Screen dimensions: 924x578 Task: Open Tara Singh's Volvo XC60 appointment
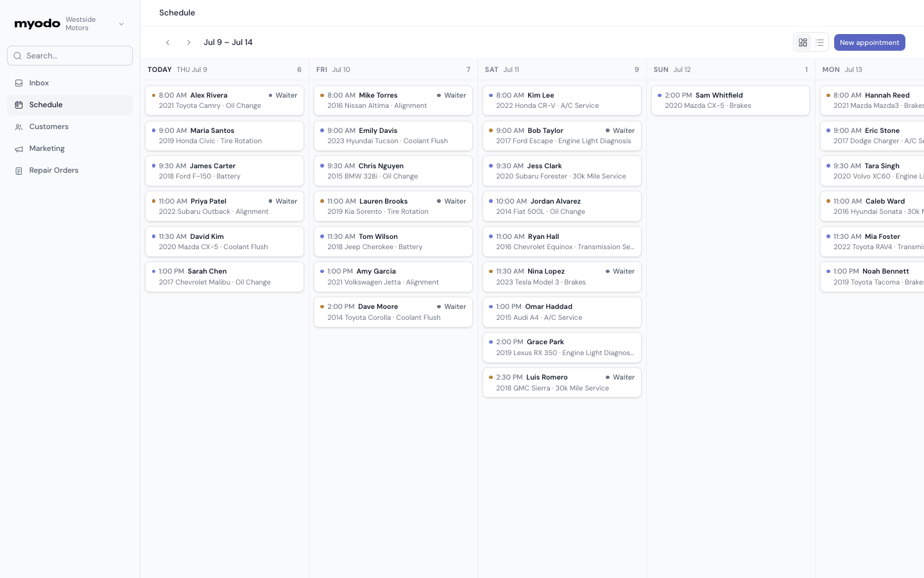click(873, 171)
